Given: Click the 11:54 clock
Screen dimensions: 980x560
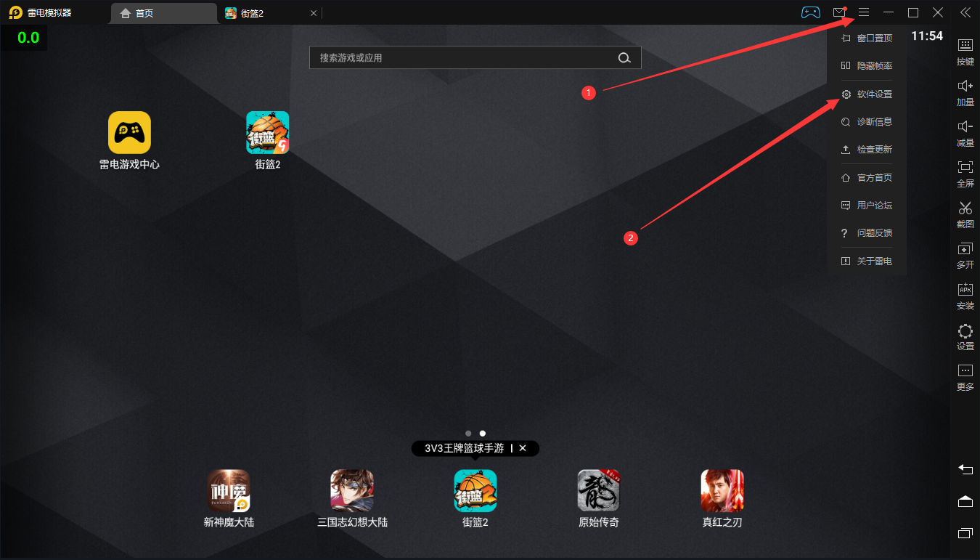Looking at the screenshot, I should [x=927, y=36].
